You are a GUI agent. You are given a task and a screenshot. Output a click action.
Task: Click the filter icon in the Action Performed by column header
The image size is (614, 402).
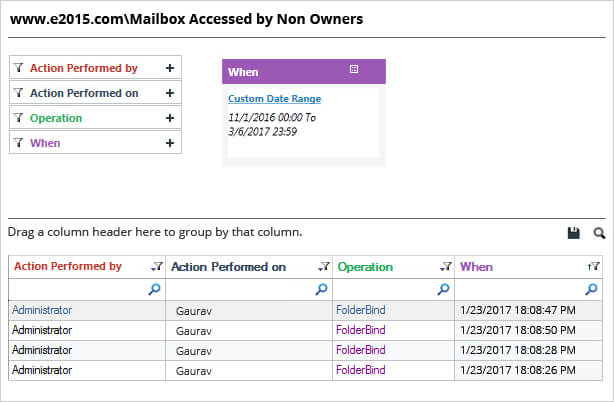(x=157, y=267)
